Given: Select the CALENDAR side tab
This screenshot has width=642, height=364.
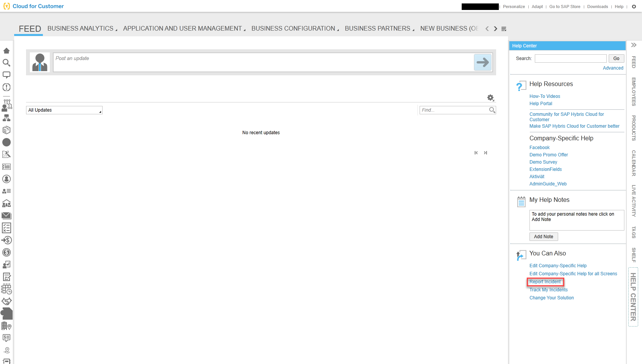Looking at the screenshot, I should coord(634,163).
